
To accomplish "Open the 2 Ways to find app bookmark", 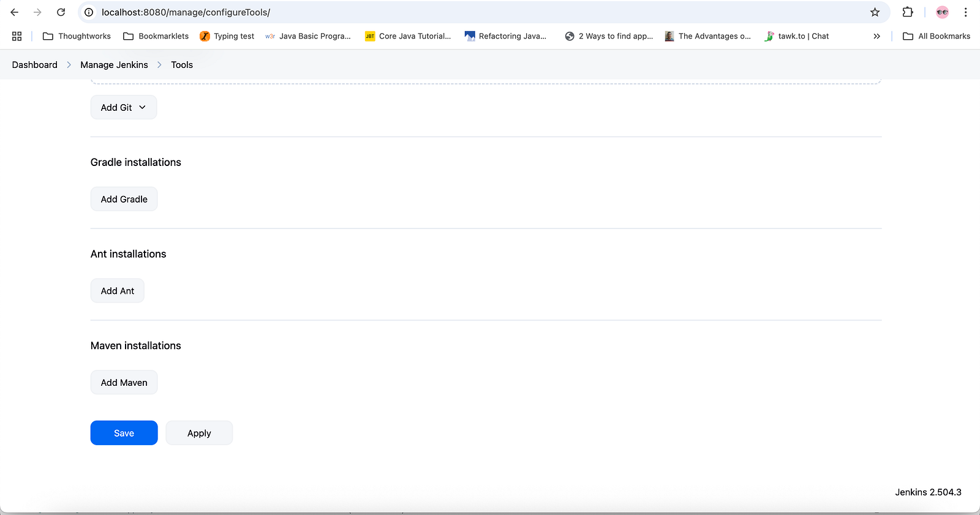I will (609, 36).
